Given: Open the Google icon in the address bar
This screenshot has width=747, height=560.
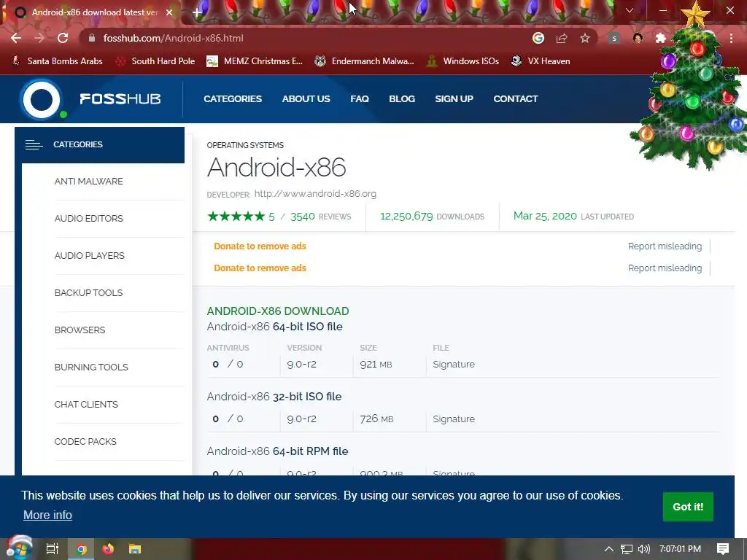Looking at the screenshot, I should (538, 38).
